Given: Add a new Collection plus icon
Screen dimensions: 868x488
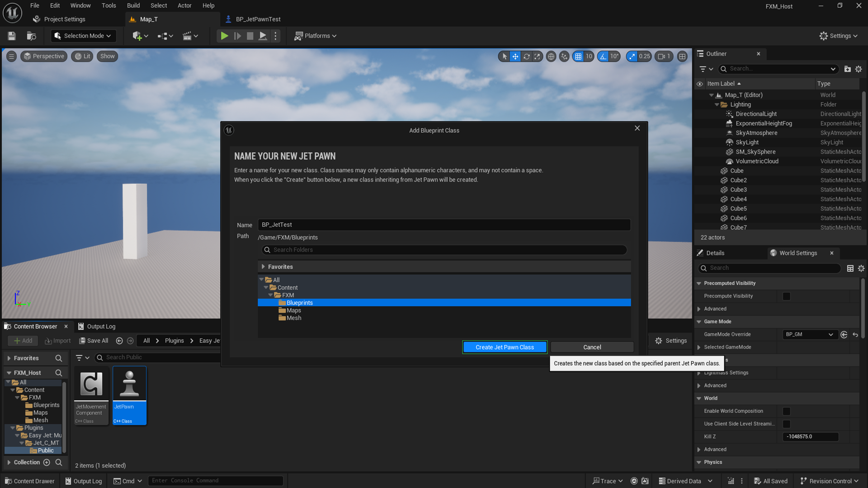Looking at the screenshot, I should (x=47, y=462).
